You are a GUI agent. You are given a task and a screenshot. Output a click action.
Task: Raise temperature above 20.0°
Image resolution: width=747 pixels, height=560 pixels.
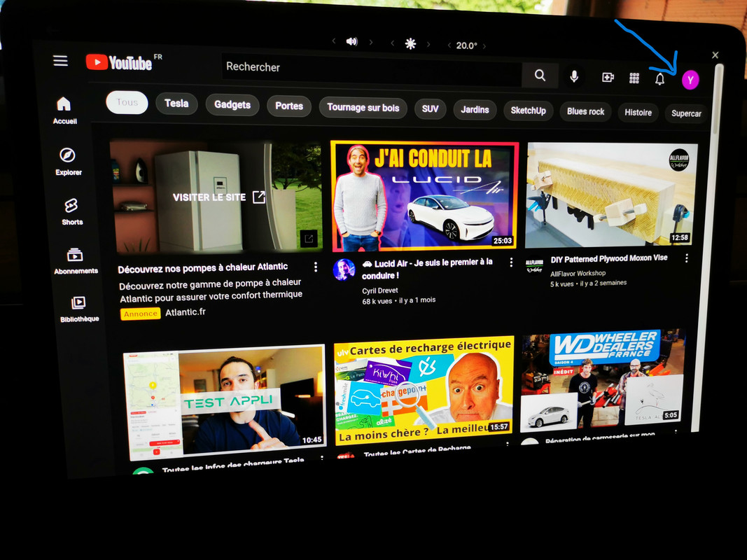coord(484,46)
